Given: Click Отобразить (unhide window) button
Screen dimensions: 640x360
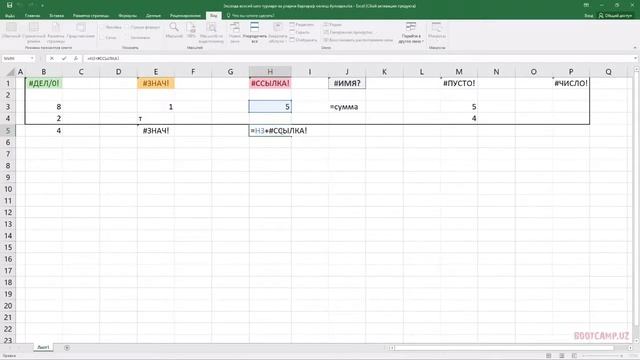Looking at the screenshot, I should [303, 40].
